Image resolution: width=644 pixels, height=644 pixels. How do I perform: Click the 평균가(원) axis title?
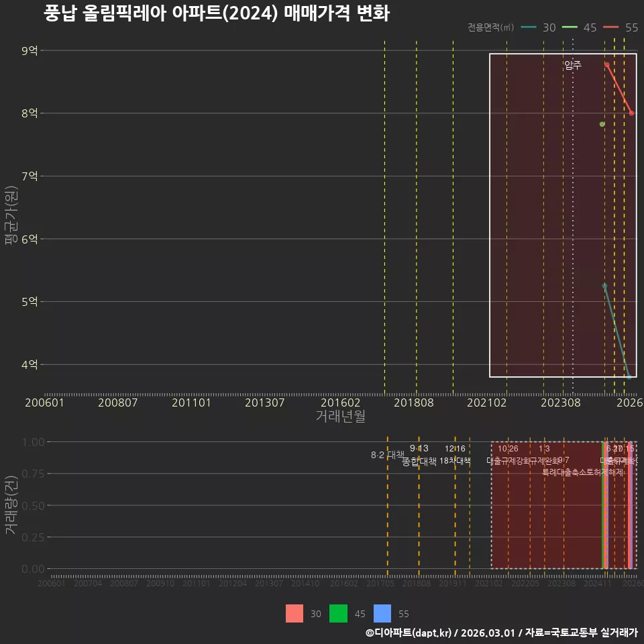coord(11,215)
